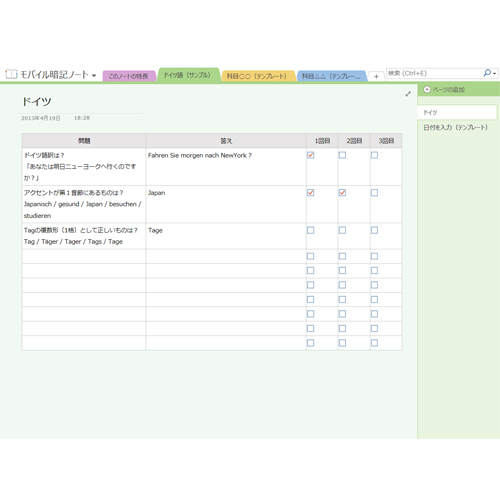
Task: Check the 3回目 box for the Tage row
Action: coord(374,230)
